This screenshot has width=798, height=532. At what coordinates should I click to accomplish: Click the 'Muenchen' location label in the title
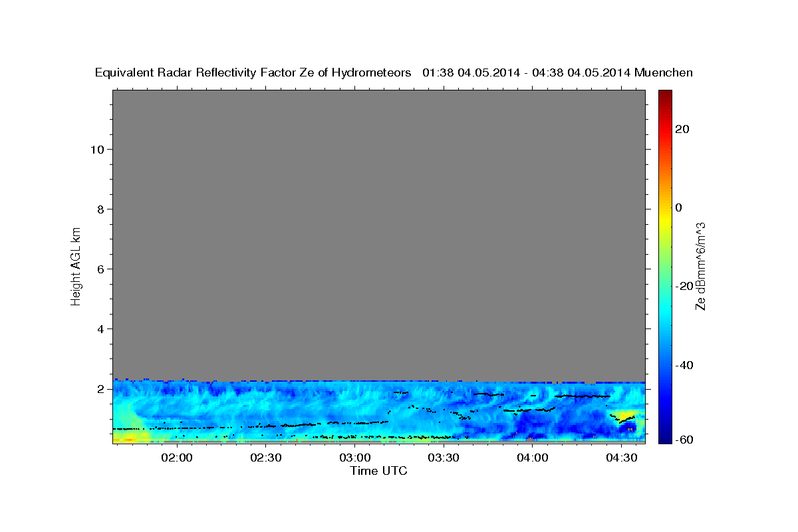tap(664, 72)
